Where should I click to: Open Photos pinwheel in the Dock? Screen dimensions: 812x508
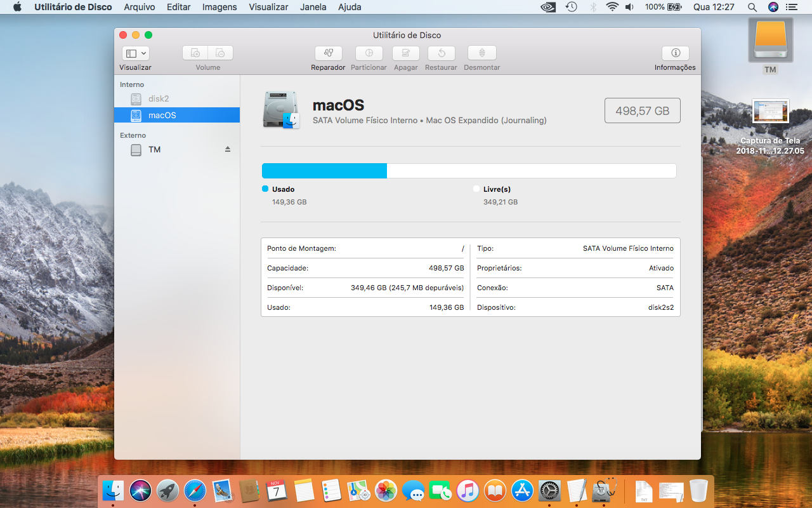pos(386,490)
